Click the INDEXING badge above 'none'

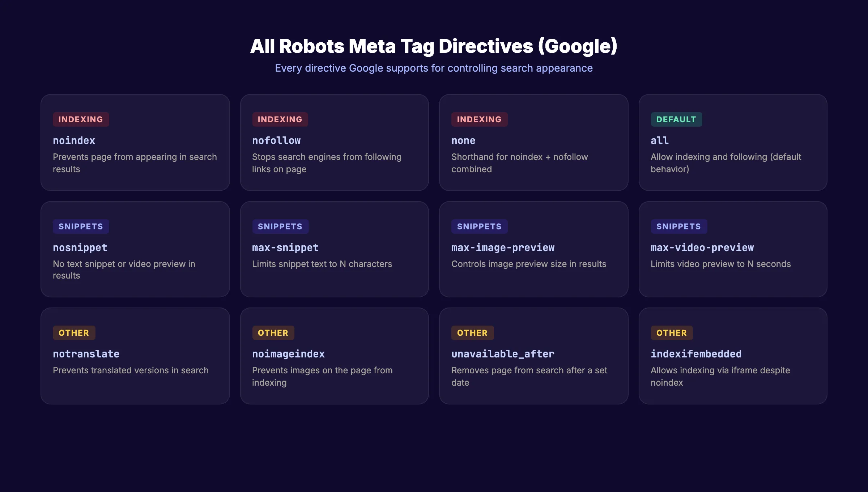pos(479,119)
